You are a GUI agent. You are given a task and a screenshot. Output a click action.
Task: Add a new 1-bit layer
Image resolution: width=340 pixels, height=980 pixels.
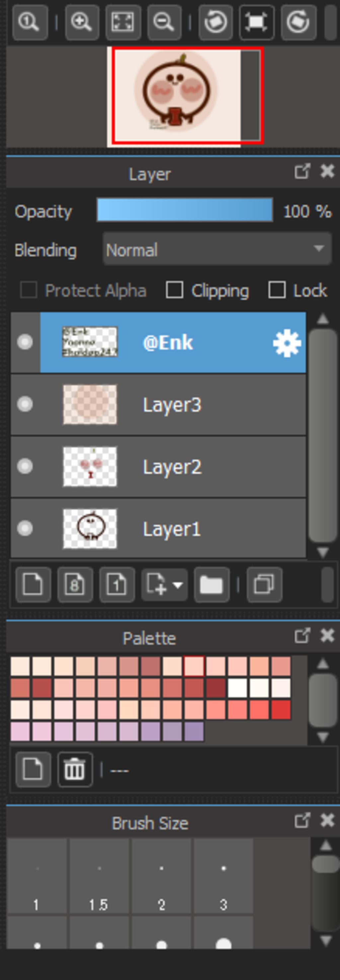(x=117, y=584)
